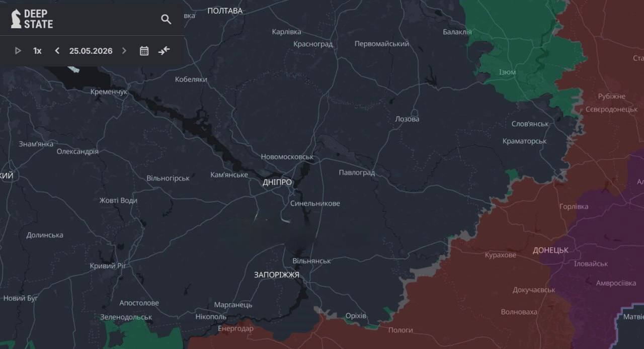Click the ЗАПОРІЖЖЯ city label
The image size is (644, 349).
[277, 275]
